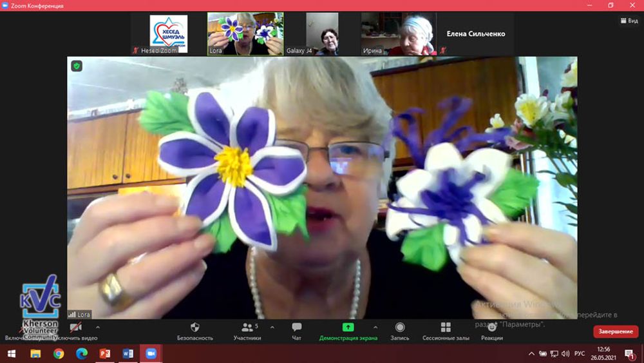Switch to Word in the taskbar
Viewport: 644px width, 363px height.
click(128, 353)
